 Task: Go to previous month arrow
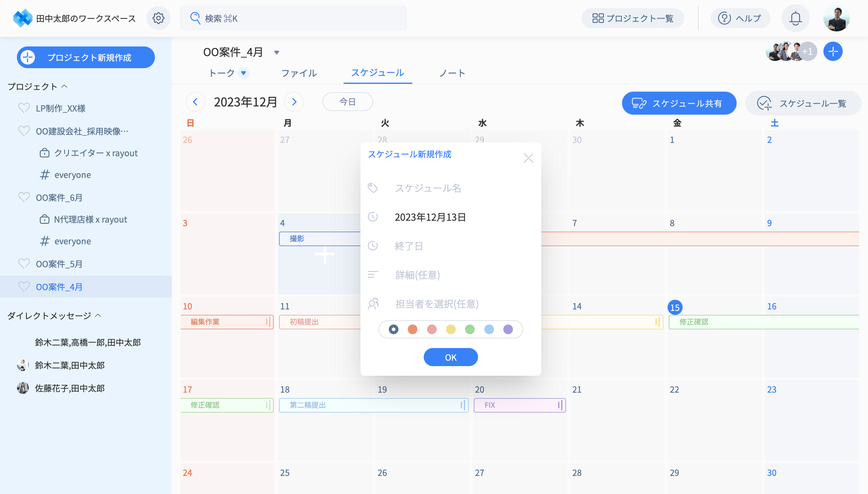tap(195, 102)
